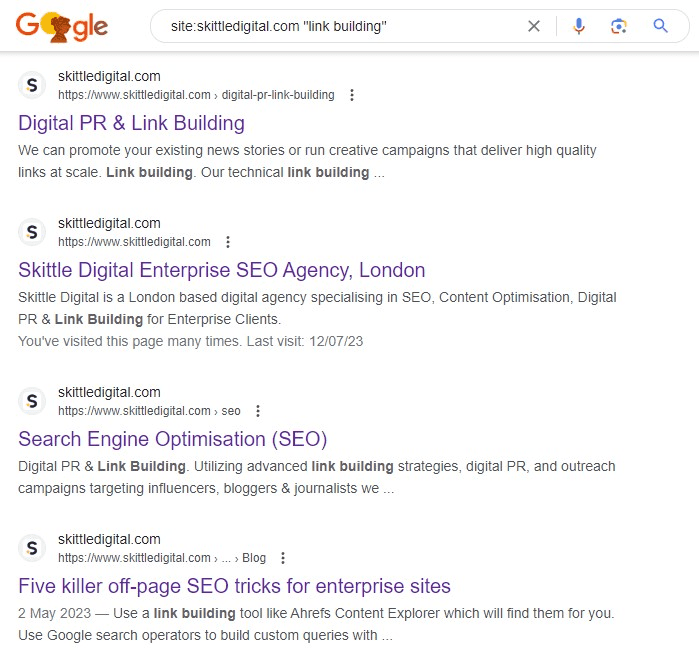Click favicon of the Blog result
This screenshot has width=699, height=657.
[32, 548]
